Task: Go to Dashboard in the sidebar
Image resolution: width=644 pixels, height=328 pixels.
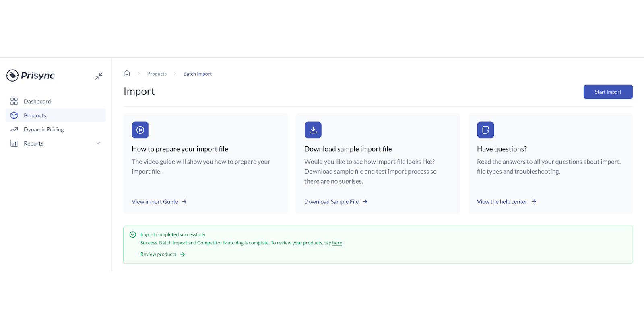Action: point(37,101)
